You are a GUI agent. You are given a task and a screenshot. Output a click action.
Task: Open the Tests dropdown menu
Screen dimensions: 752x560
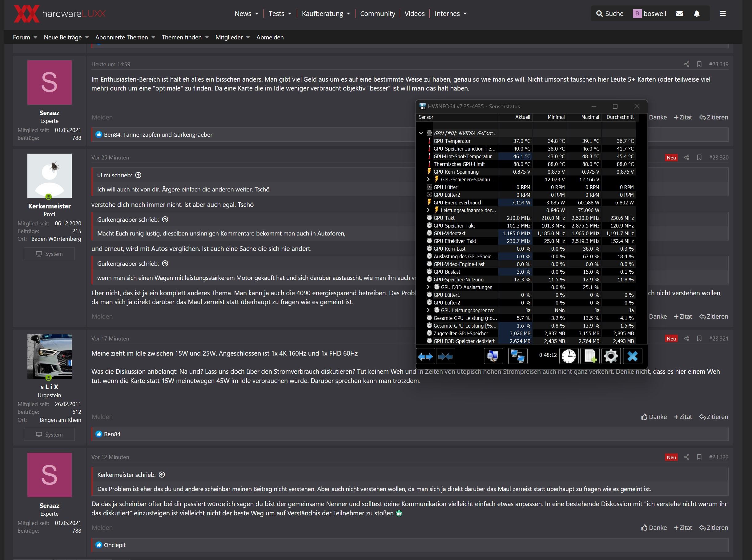[280, 14]
